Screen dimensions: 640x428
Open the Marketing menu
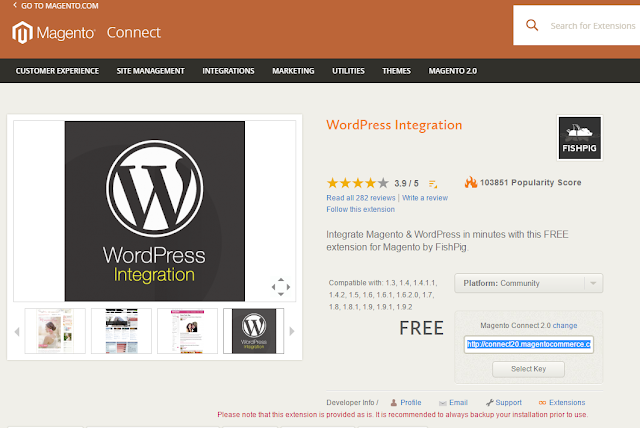click(x=293, y=71)
